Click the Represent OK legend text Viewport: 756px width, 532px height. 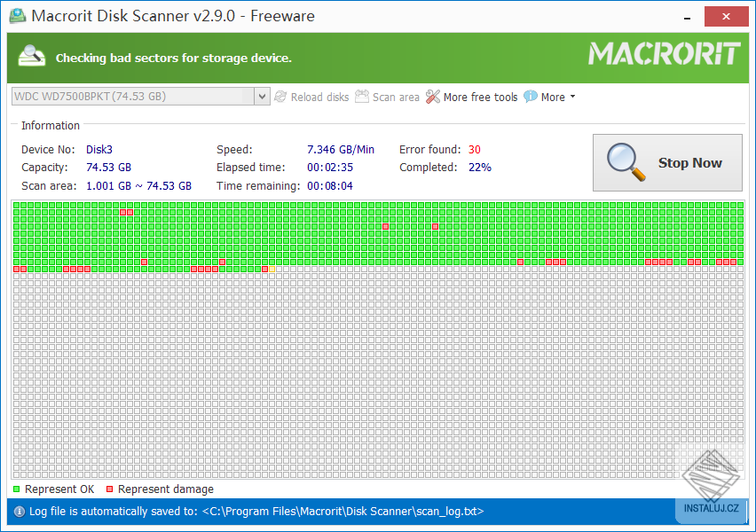point(59,489)
